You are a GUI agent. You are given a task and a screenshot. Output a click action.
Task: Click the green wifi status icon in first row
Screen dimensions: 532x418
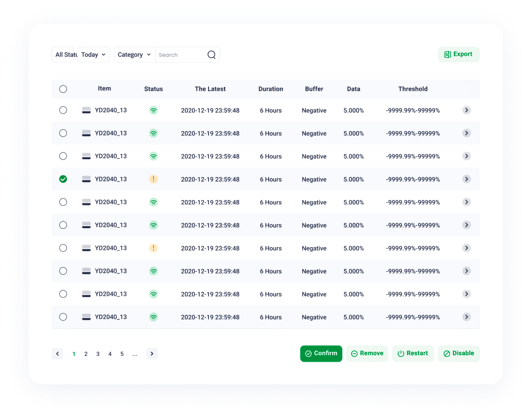point(153,110)
